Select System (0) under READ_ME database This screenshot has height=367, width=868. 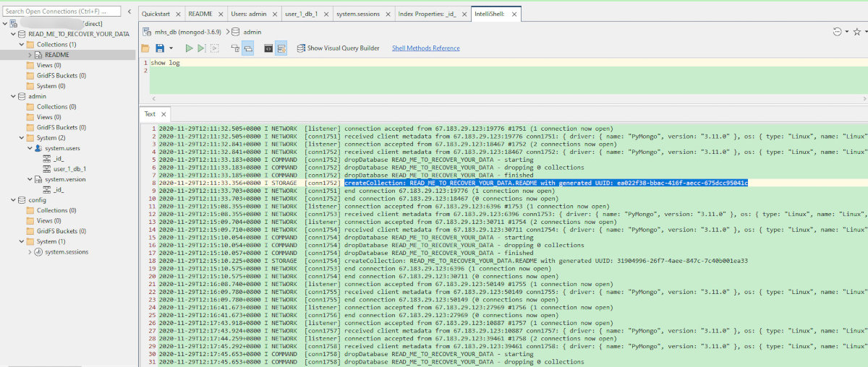[x=51, y=86]
